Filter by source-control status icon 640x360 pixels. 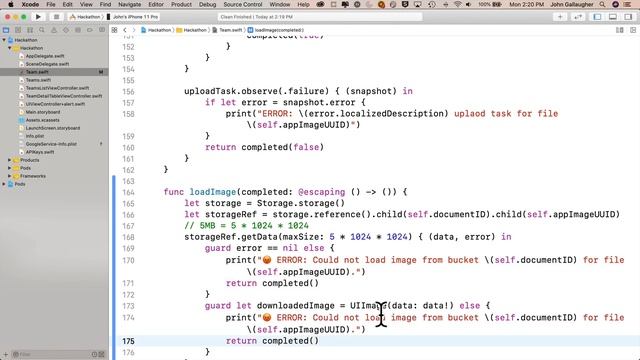point(102,354)
